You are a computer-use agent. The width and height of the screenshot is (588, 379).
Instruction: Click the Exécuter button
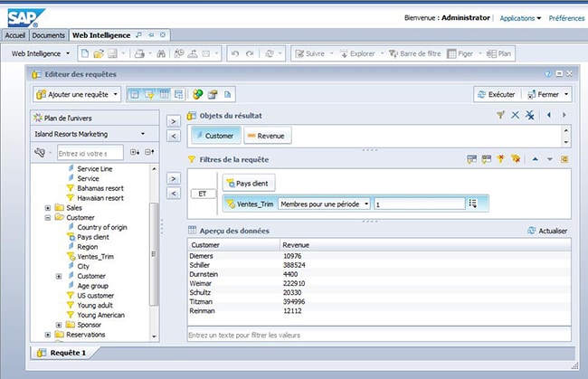click(x=496, y=94)
